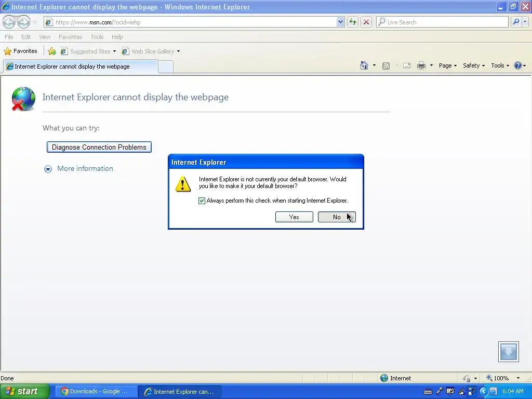Viewport: 532px width, 399px height.
Task: Open the Favorites menu
Action: (71, 37)
